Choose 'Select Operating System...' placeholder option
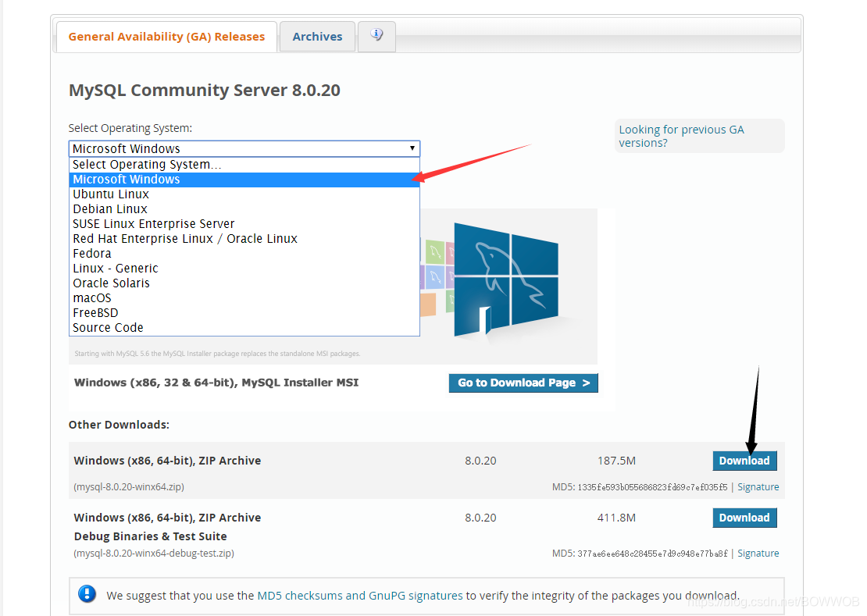 [x=244, y=165]
